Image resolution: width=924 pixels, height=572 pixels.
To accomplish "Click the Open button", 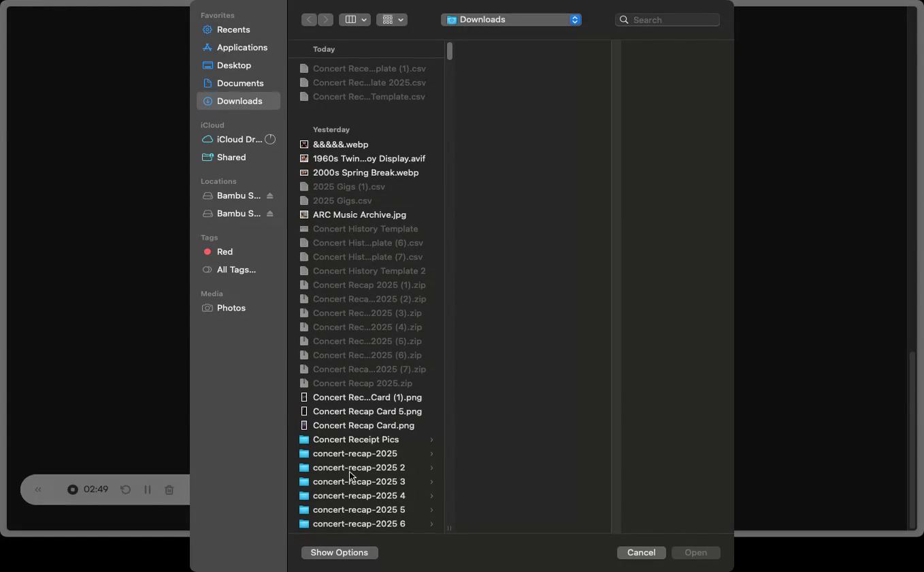I will tap(695, 552).
